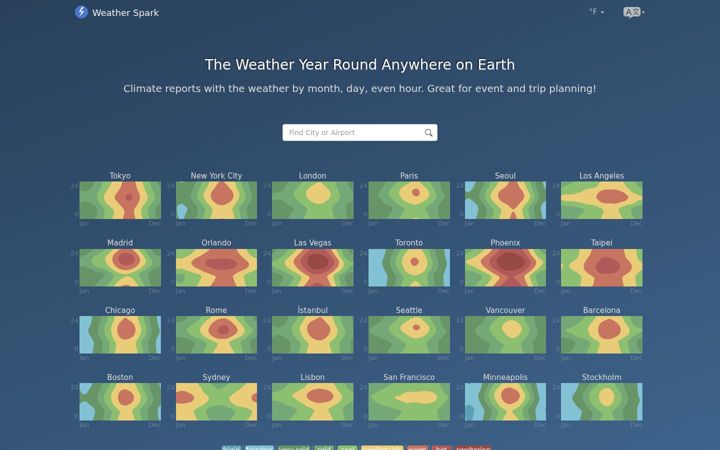
Task: Select the Sydney city link
Action: click(216, 377)
